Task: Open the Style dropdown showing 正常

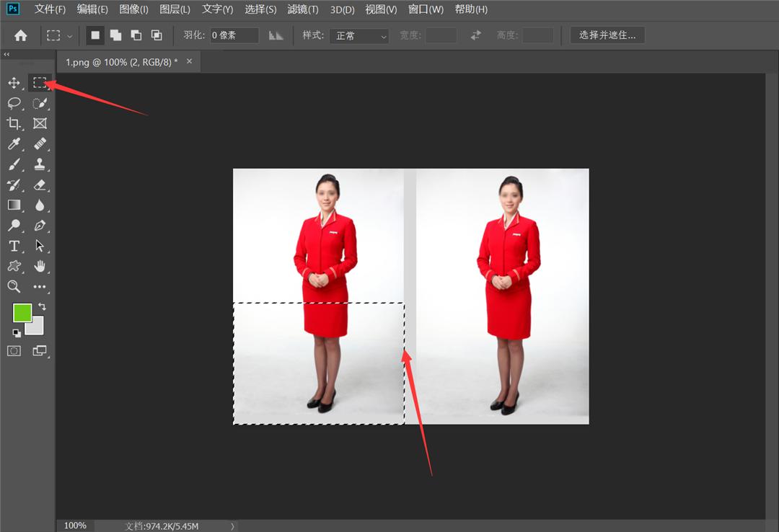Action: (x=358, y=35)
